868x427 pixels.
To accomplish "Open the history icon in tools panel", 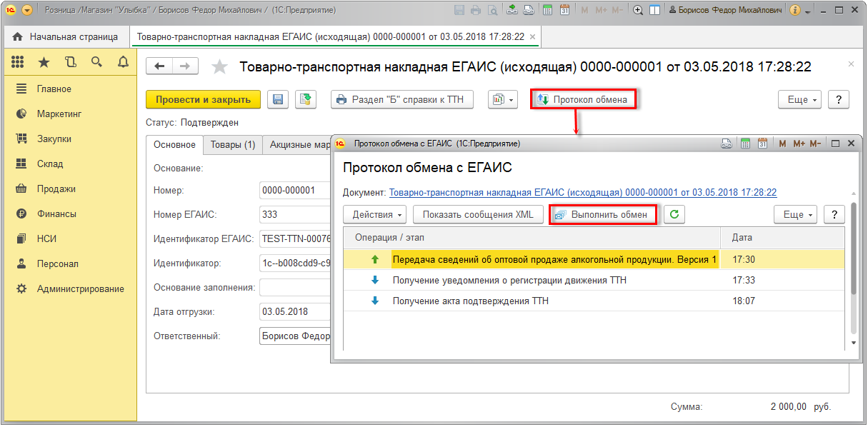I will pyautogui.click(x=70, y=62).
